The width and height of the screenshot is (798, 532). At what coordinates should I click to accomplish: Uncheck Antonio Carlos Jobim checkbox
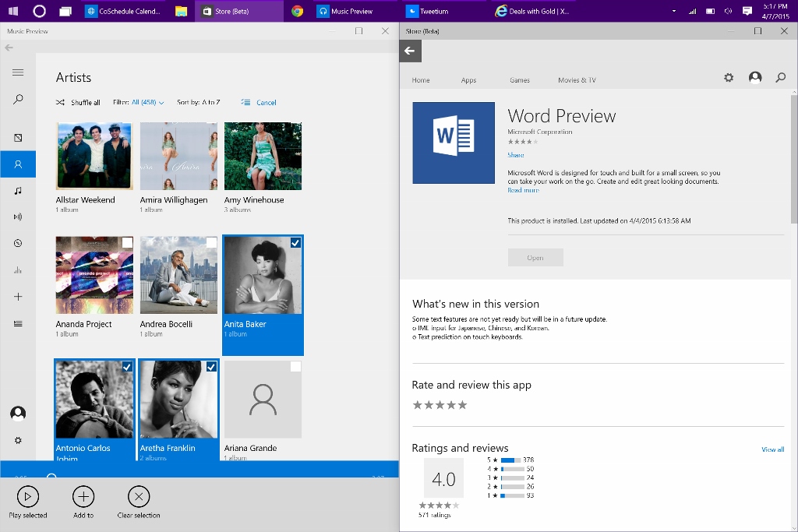(x=127, y=367)
